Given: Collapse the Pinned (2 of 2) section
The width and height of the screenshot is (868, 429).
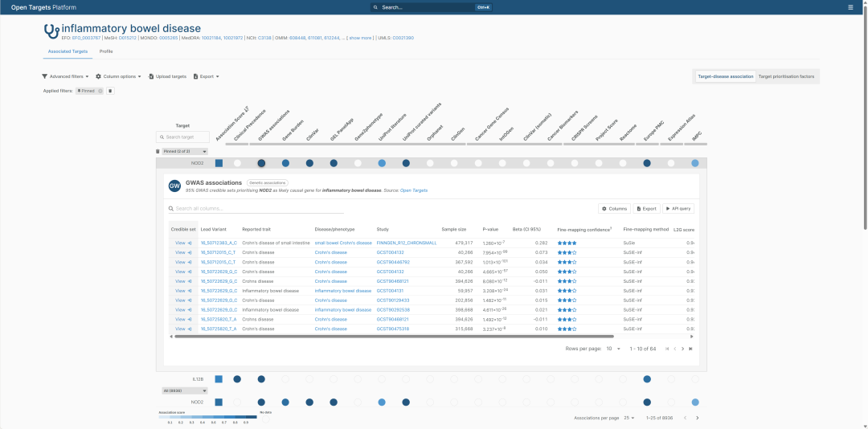Looking at the screenshot, I should (x=185, y=151).
